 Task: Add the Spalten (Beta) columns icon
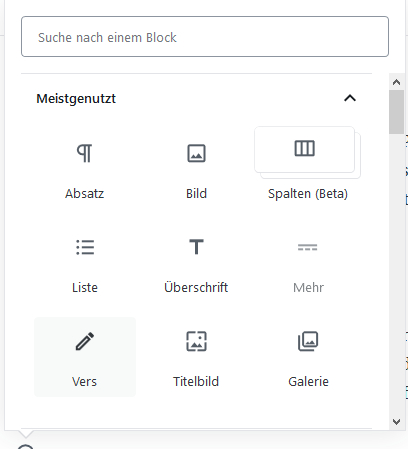(x=304, y=149)
